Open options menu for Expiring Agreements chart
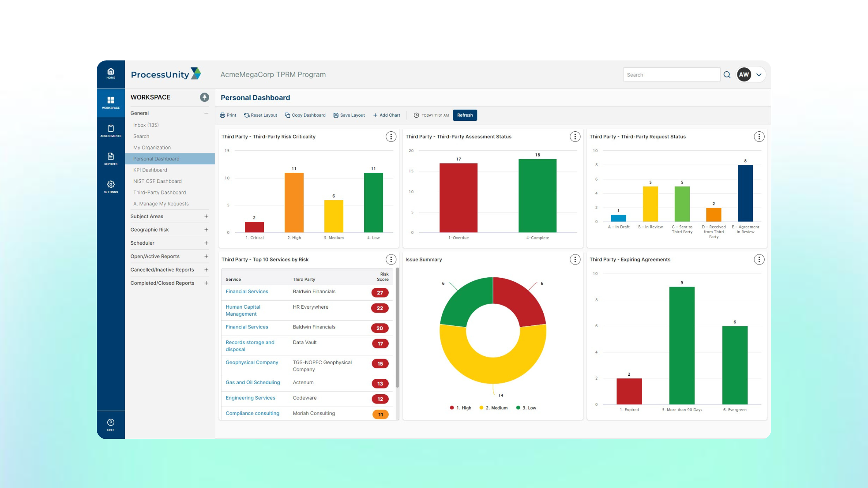The width and height of the screenshot is (868, 488). tap(759, 259)
